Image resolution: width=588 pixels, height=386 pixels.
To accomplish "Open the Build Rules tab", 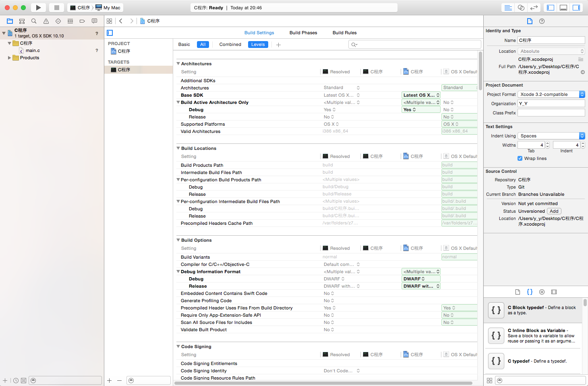I will click(344, 33).
